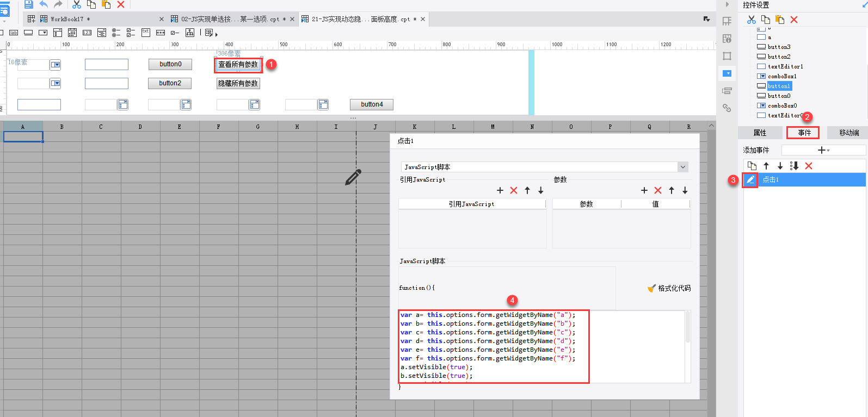Add a parameter with plus icon

(x=644, y=190)
